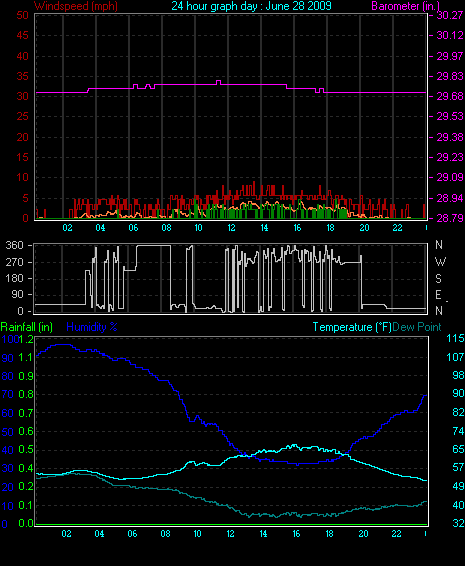Select the 29.38 barometer scale value

[x=450, y=137]
